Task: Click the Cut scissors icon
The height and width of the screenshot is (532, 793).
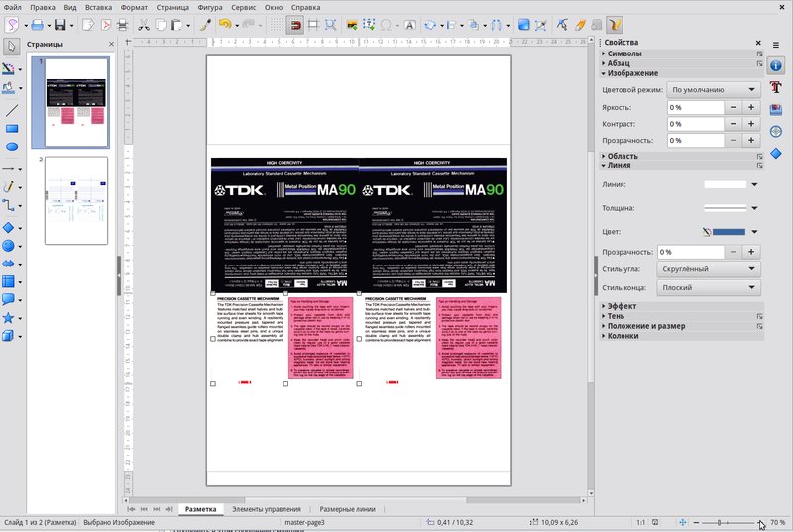Action: coord(145,24)
